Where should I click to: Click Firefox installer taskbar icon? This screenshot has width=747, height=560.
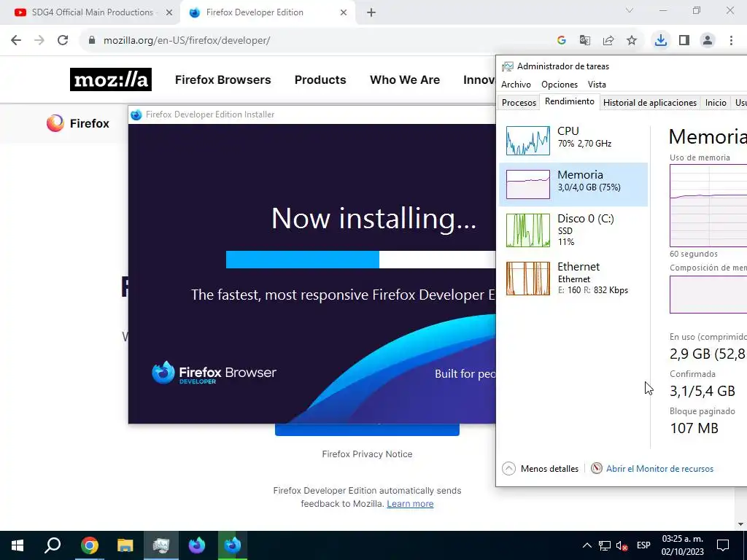click(x=233, y=545)
